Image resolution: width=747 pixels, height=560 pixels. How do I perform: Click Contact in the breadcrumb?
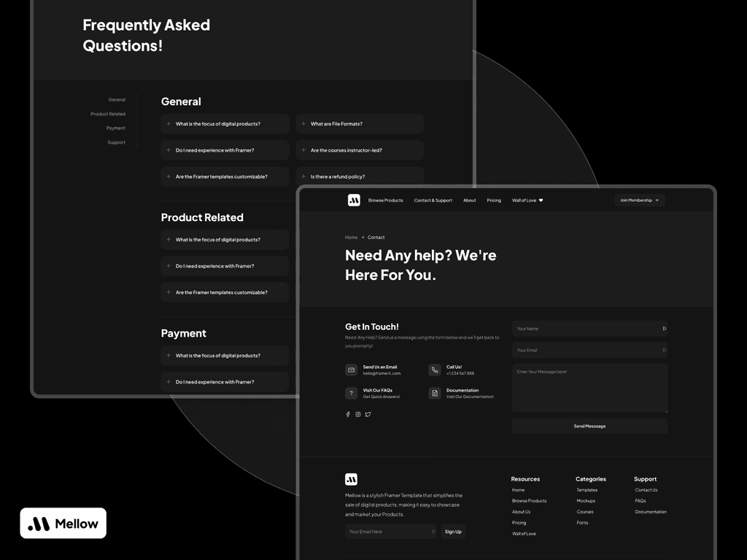point(376,237)
